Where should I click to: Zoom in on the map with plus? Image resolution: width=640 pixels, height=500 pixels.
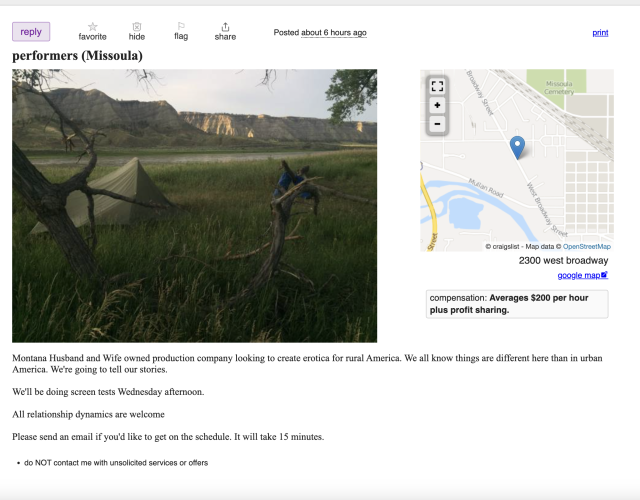click(437, 105)
